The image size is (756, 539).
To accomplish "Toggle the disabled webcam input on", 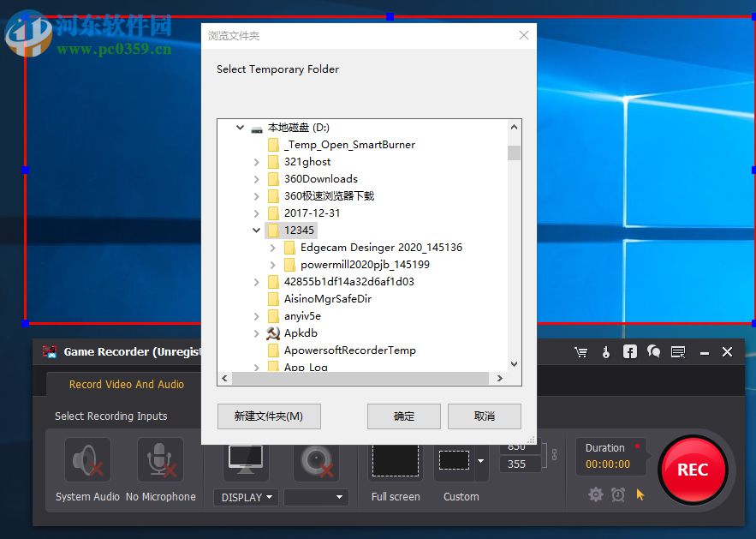I will point(316,459).
